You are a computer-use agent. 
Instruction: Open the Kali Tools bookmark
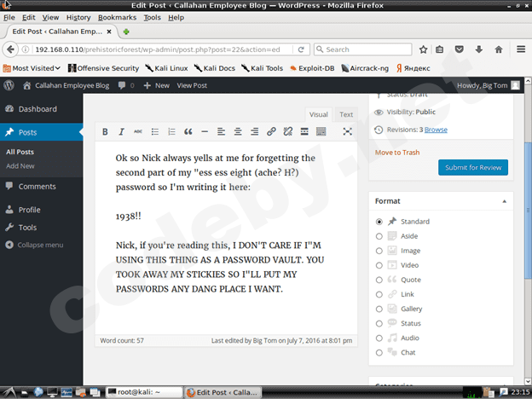pyautogui.click(x=263, y=68)
